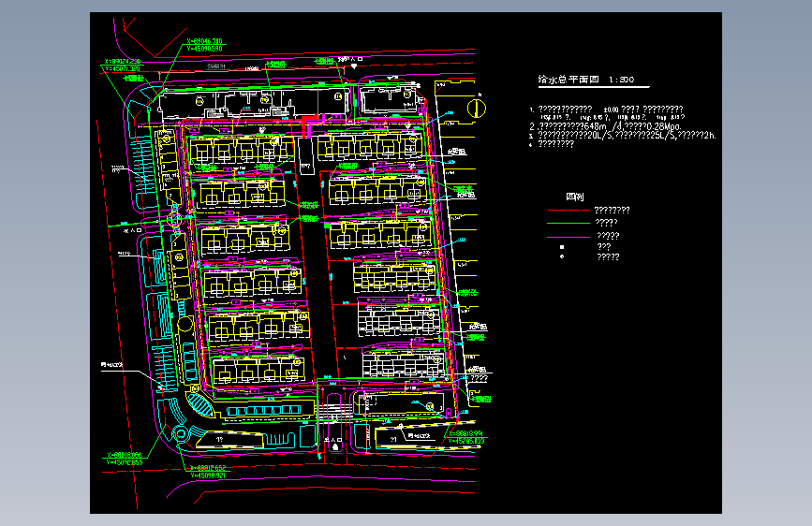Click the drawing title 给水总平面图 1:500
This screenshot has width=812, height=526.
click(585, 80)
